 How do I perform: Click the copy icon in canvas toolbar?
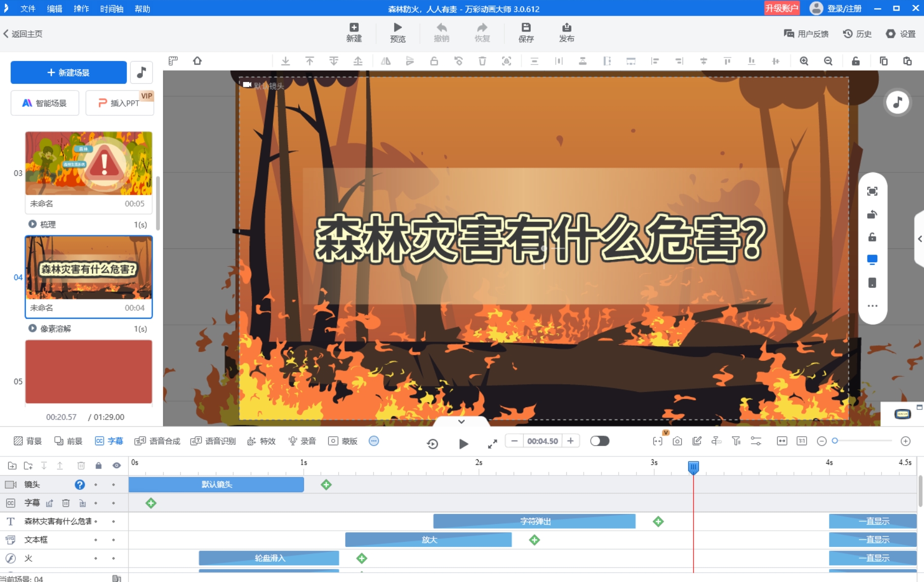883,61
